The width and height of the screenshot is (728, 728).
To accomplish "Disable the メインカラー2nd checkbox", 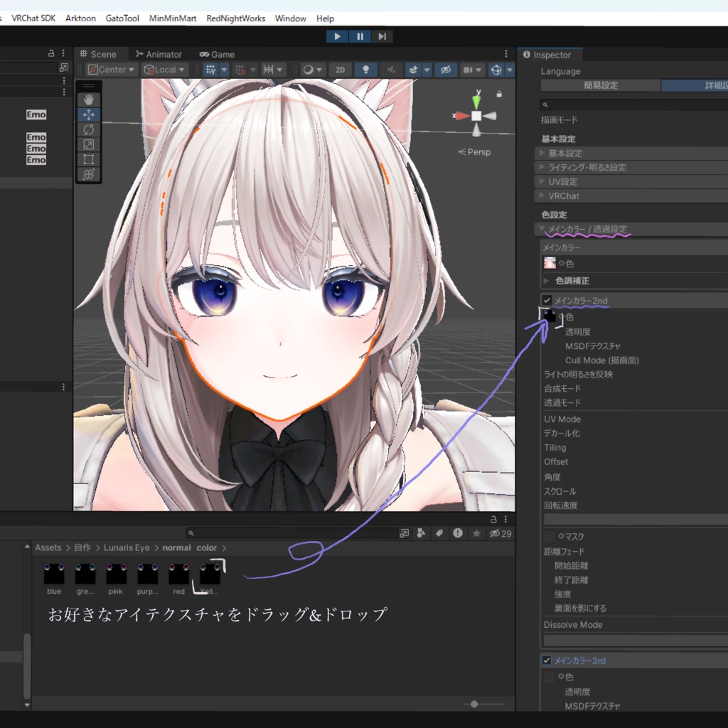I will pos(547,300).
